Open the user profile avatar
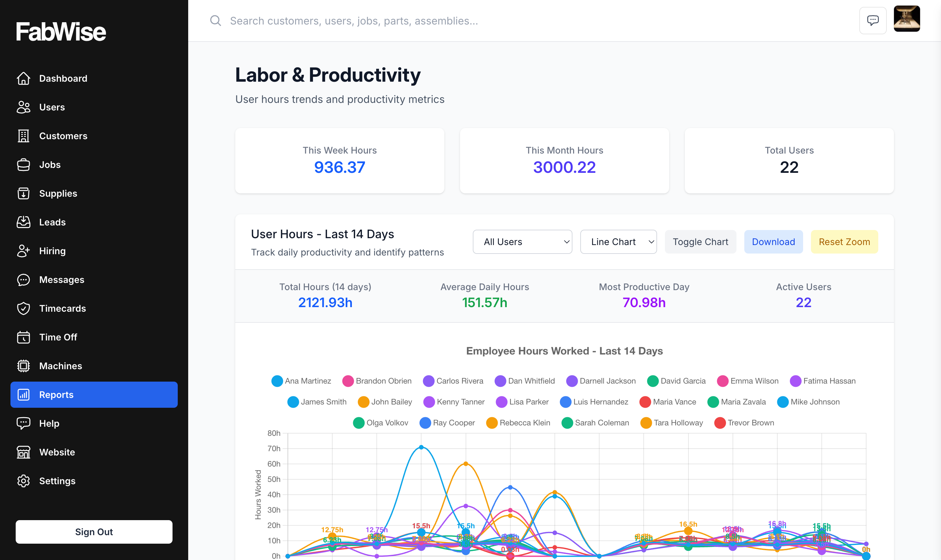This screenshot has height=560, width=941. (x=907, y=19)
